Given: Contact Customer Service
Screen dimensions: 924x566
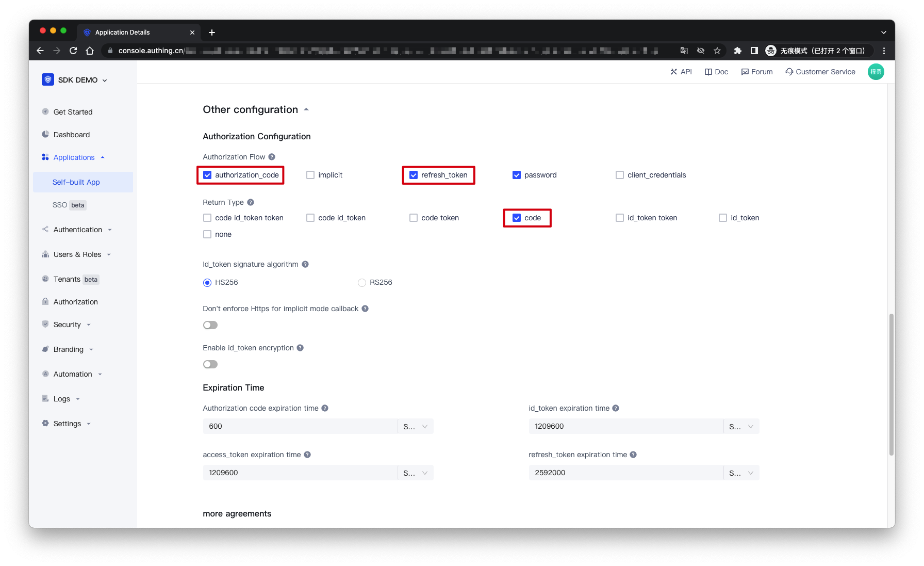Looking at the screenshot, I should point(820,72).
